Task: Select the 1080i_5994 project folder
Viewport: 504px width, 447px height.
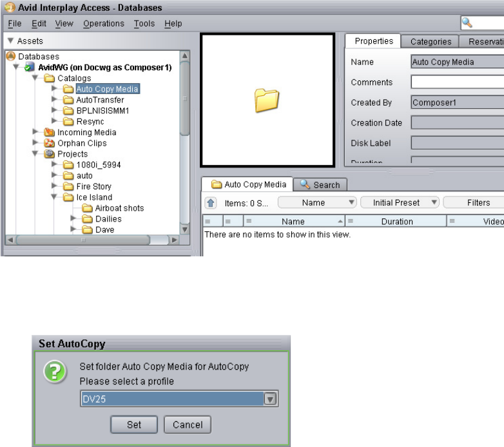Action: coord(99,165)
